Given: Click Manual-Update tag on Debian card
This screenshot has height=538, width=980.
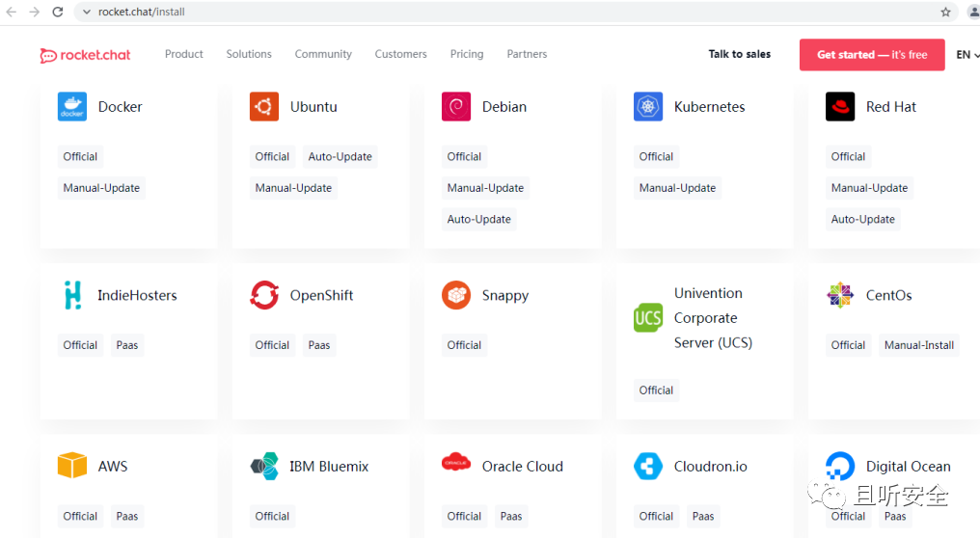Looking at the screenshot, I should tap(485, 187).
